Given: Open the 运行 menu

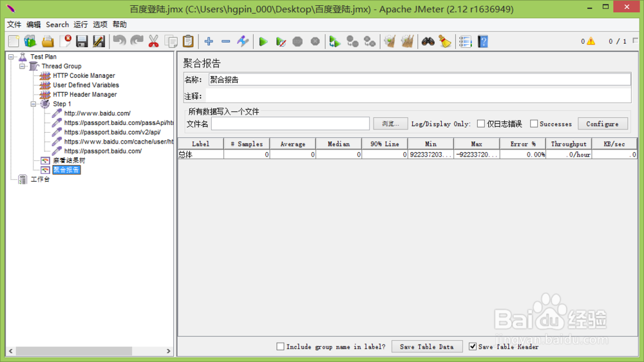Looking at the screenshot, I should pos(80,24).
